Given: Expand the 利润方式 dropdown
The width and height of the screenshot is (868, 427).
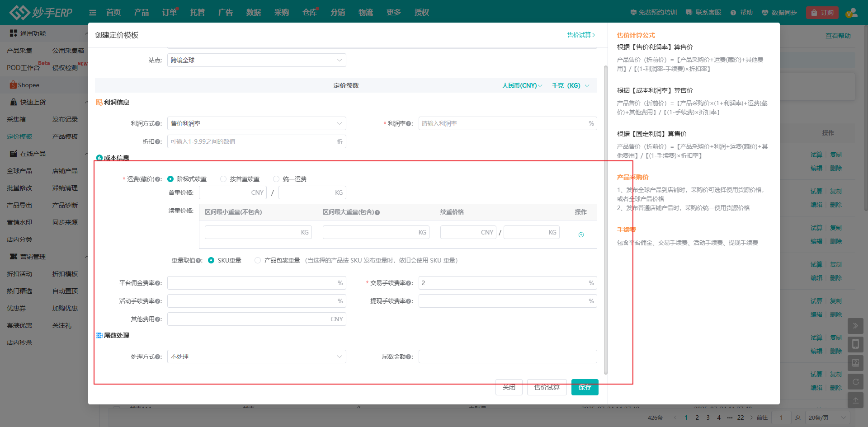Looking at the screenshot, I should click(x=256, y=123).
